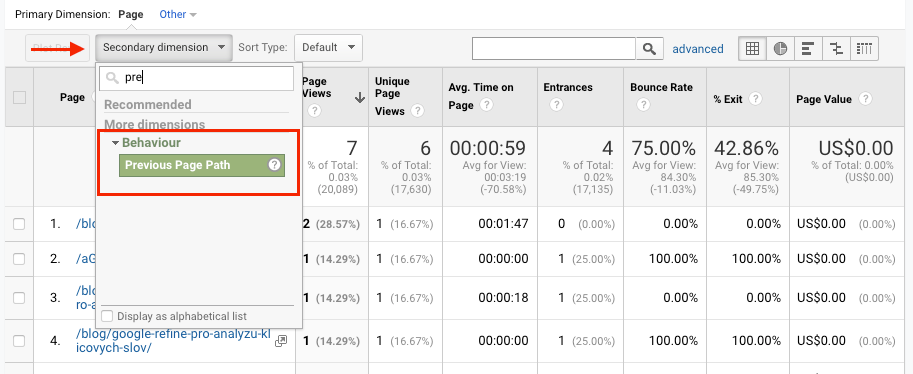Viewport: 913px width, 374px height.
Task: Tick the select-all checkbox in table header
Action: point(19,98)
